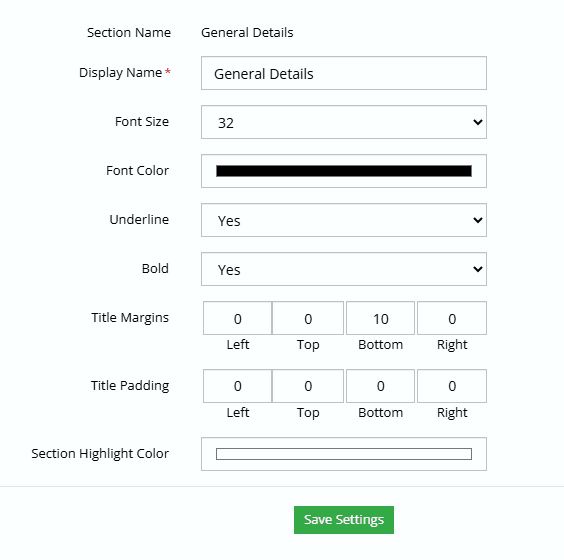This screenshot has height=560, width=564.
Task: Select the Title Padding Bottom field
Action: click(x=380, y=386)
